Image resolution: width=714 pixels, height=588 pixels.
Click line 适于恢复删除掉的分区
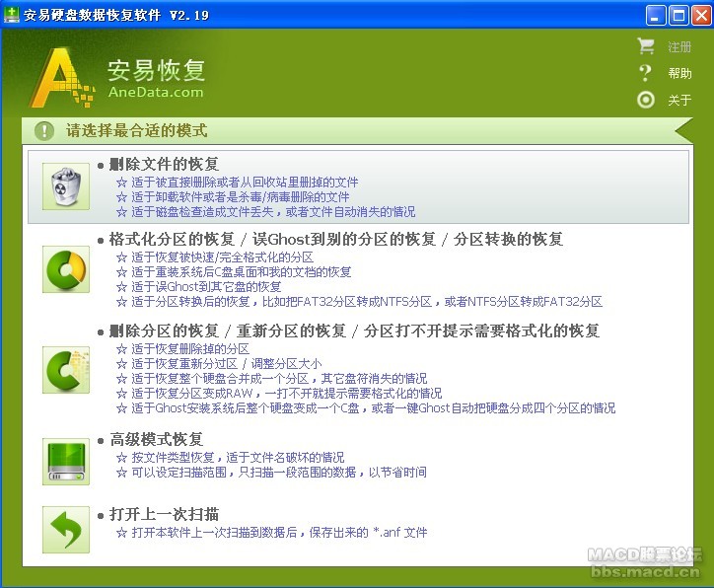click(x=190, y=349)
